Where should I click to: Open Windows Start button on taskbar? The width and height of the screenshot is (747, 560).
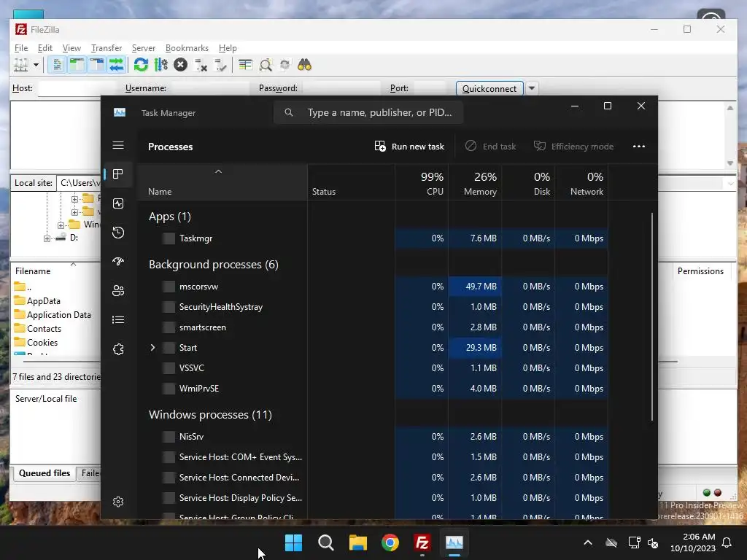pos(293,542)
